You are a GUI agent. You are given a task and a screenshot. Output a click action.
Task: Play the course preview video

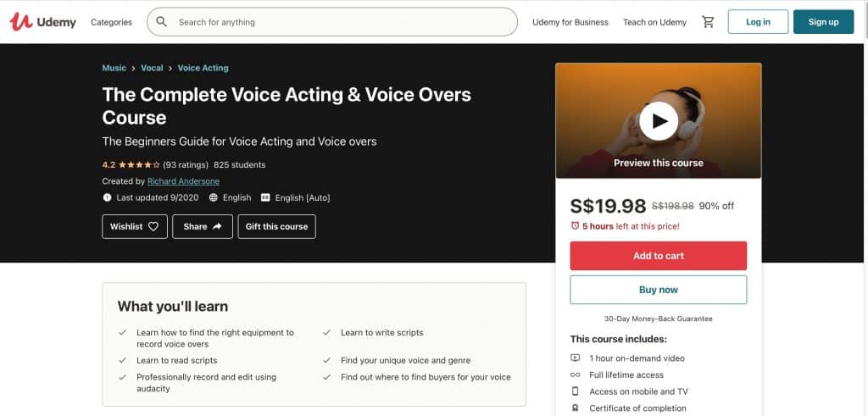click(658, 120)
